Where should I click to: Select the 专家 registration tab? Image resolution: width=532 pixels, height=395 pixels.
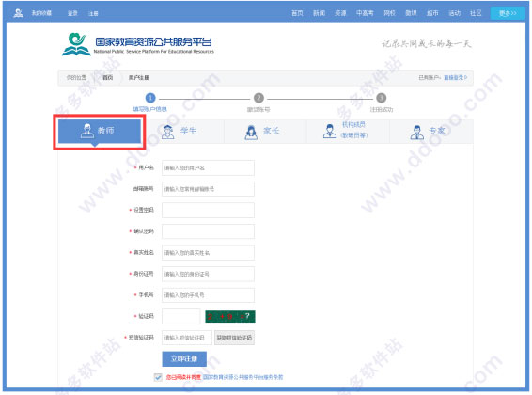click(431, 132)
